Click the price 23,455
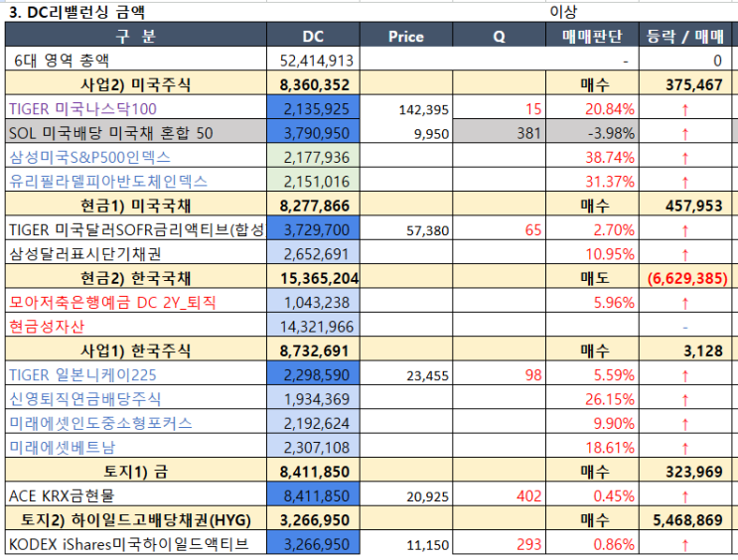Screen dimensions: 738x560 (x=405, y=374)
